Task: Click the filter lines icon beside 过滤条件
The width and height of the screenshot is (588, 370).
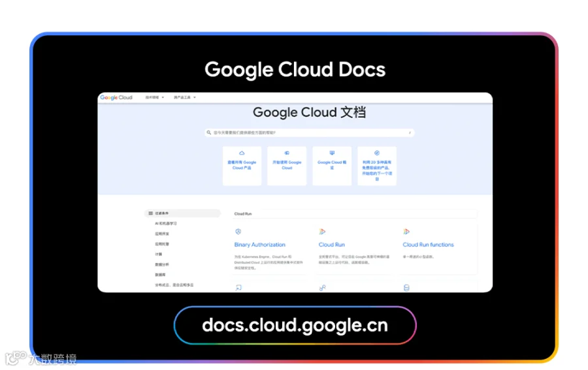Action: [x=151, y=213]
